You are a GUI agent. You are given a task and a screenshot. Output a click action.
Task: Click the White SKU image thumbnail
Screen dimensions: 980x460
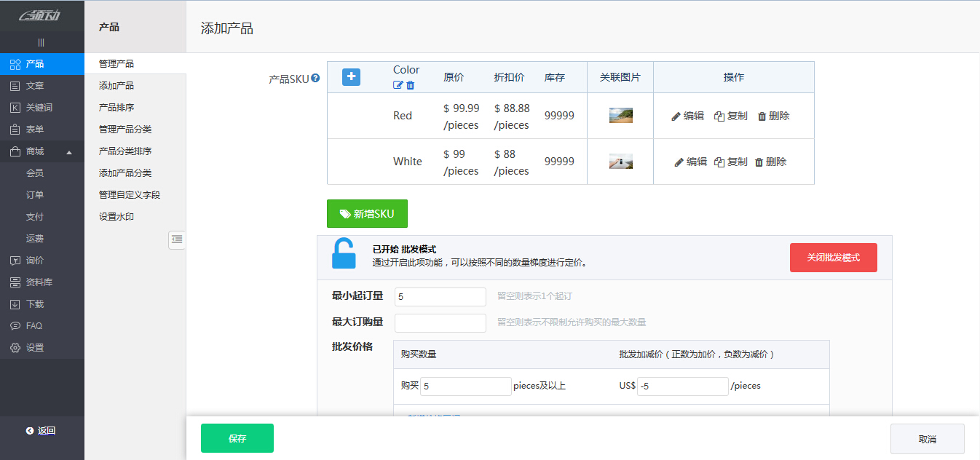[620, 161]
